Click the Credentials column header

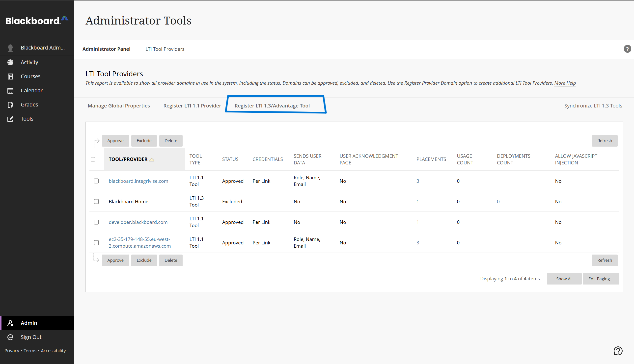coord(268,159)
